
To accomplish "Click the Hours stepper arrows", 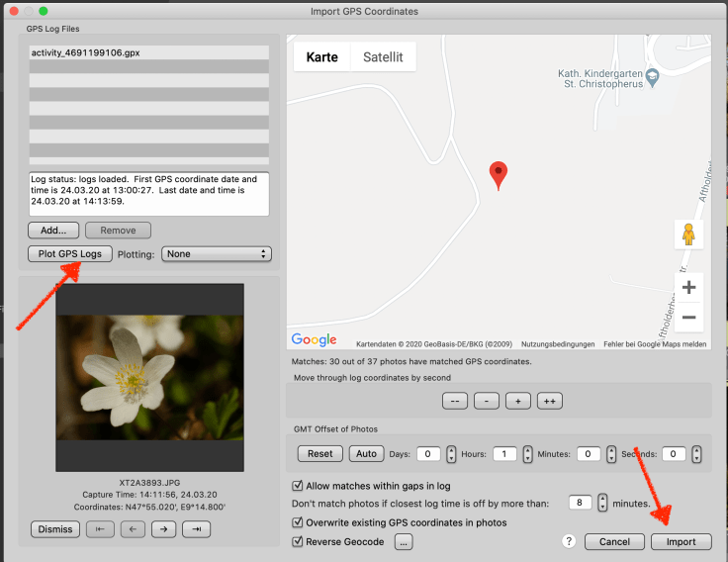I will [527, 454].
